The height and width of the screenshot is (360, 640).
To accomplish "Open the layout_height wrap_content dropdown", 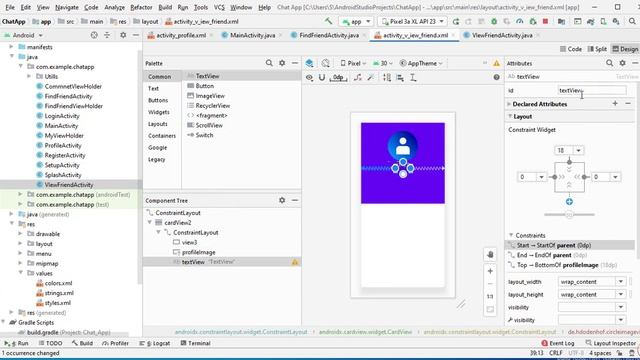I will pos(620,294).
